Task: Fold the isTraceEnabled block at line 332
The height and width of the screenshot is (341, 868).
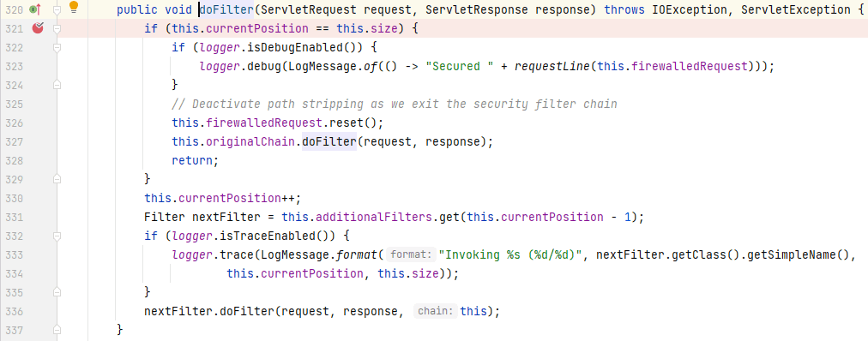Action: click(x=57, y=236)
